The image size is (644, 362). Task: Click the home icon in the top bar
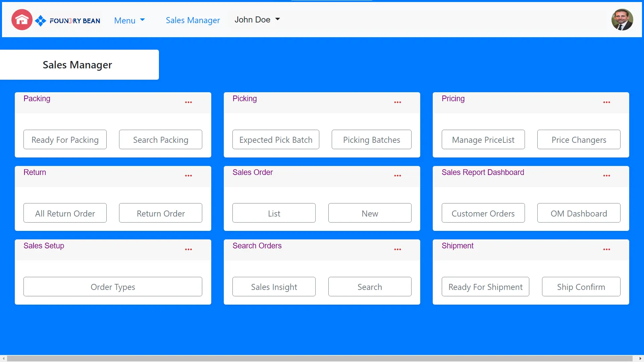click(x=21, y=19)
